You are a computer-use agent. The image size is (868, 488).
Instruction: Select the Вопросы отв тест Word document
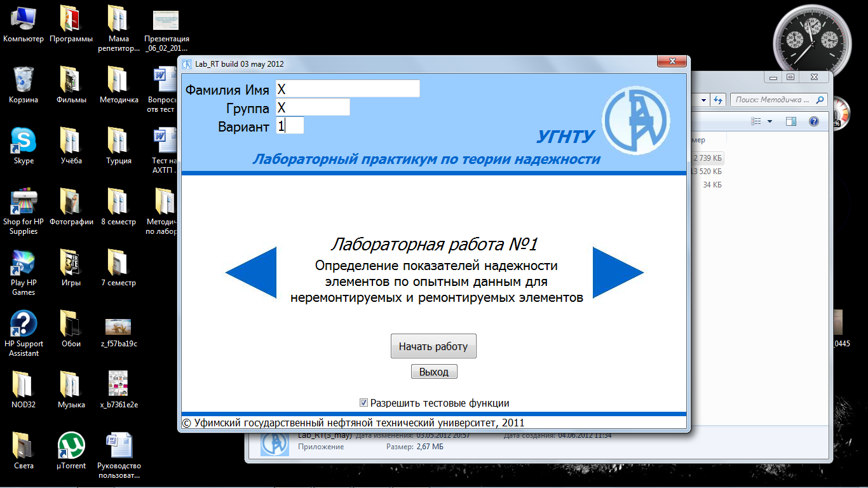coord(163,90)
